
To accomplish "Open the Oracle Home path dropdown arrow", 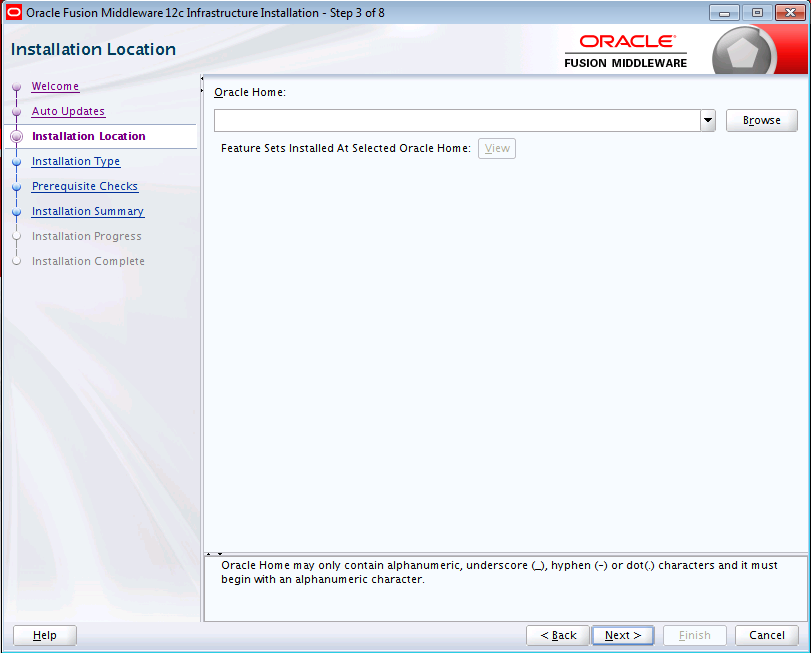I will [708, 120].
